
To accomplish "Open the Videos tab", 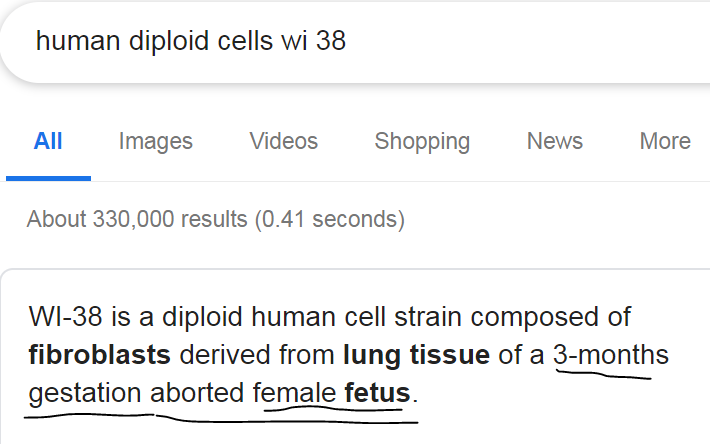I will (284, 142).
